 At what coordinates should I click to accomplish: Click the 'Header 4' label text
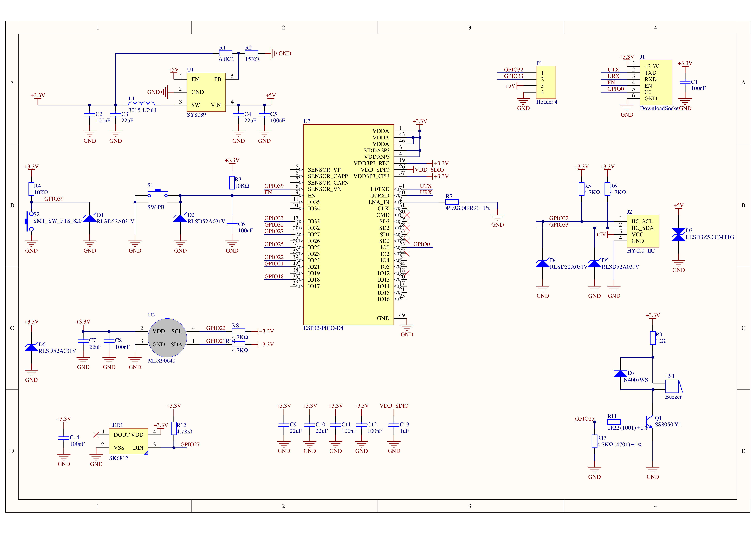click(547, 102)
